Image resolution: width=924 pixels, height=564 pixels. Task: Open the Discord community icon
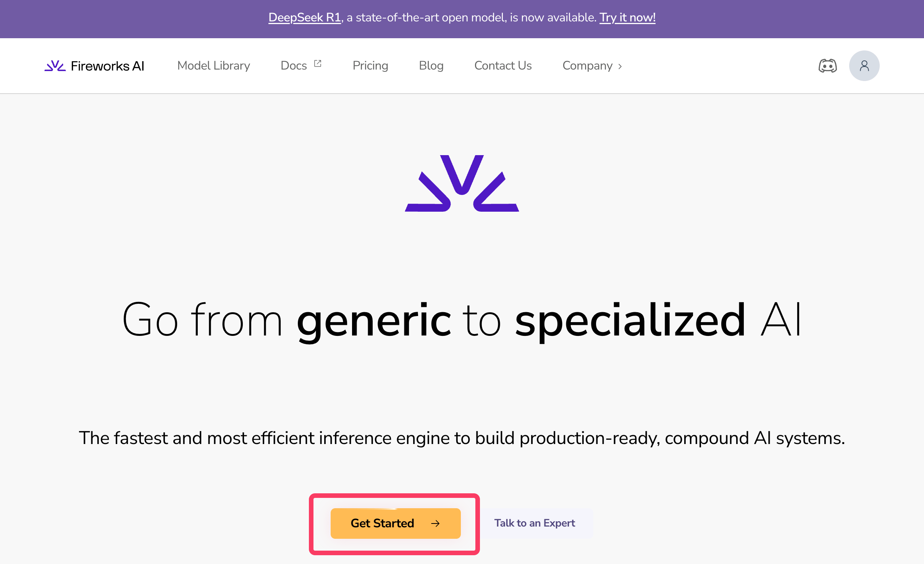pos(827,66)
